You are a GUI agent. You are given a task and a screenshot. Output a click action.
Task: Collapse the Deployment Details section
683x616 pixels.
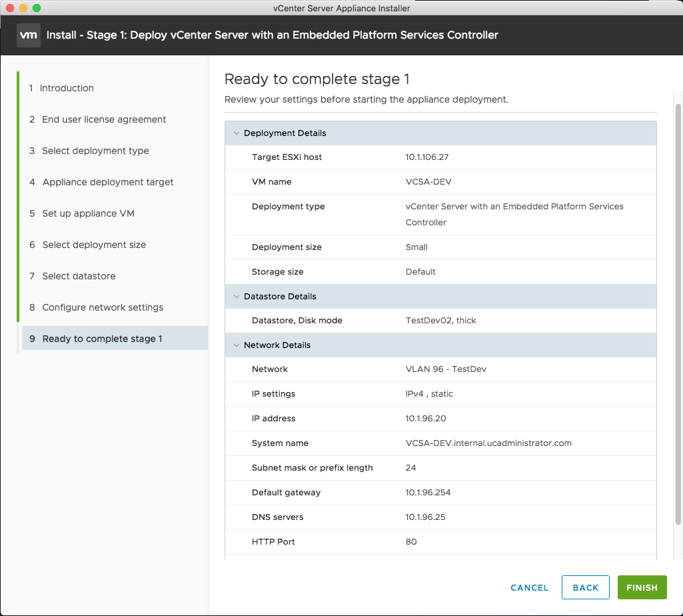pyautogui.click(x=236, y=133)
